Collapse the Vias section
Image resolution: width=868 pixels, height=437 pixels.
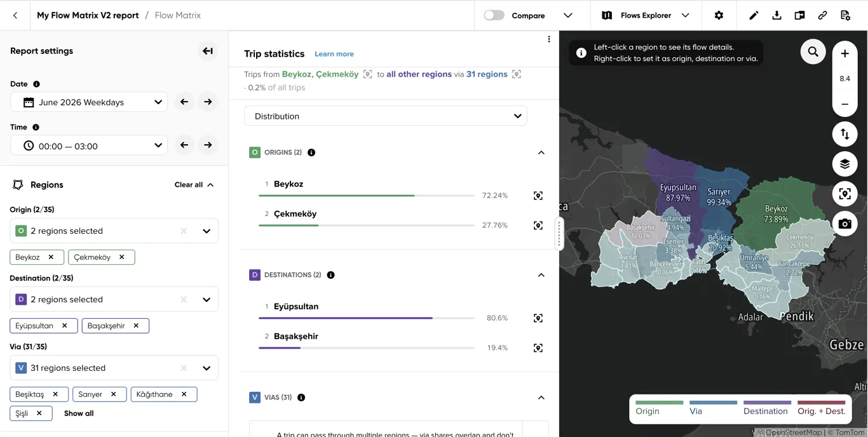point(541,398)
